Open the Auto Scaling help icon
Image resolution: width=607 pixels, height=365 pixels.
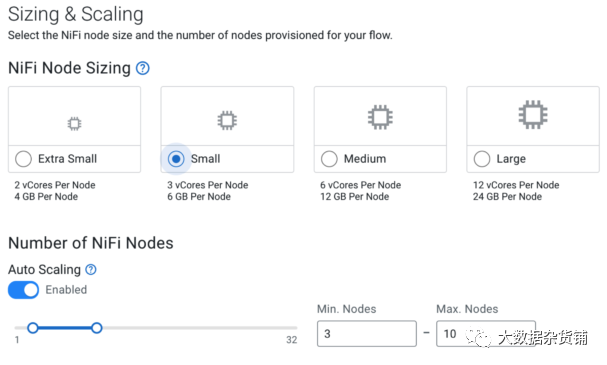tap(91, 269)
